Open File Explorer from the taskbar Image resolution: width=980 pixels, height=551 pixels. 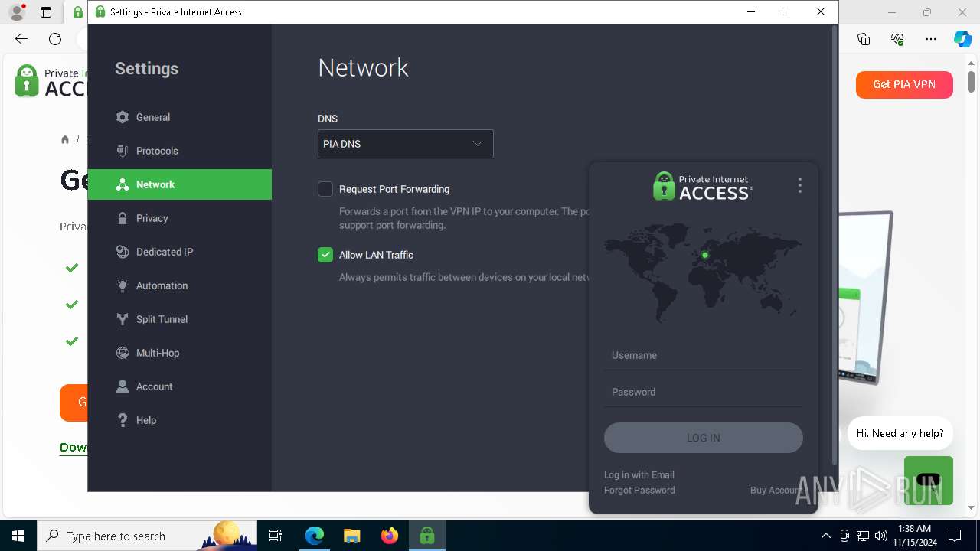[x=352, y=536]
